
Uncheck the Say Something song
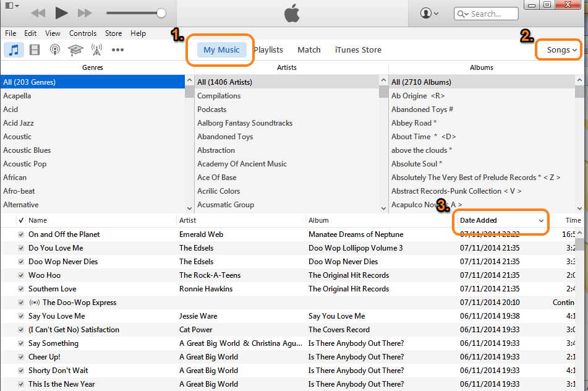tap(21, 343)
